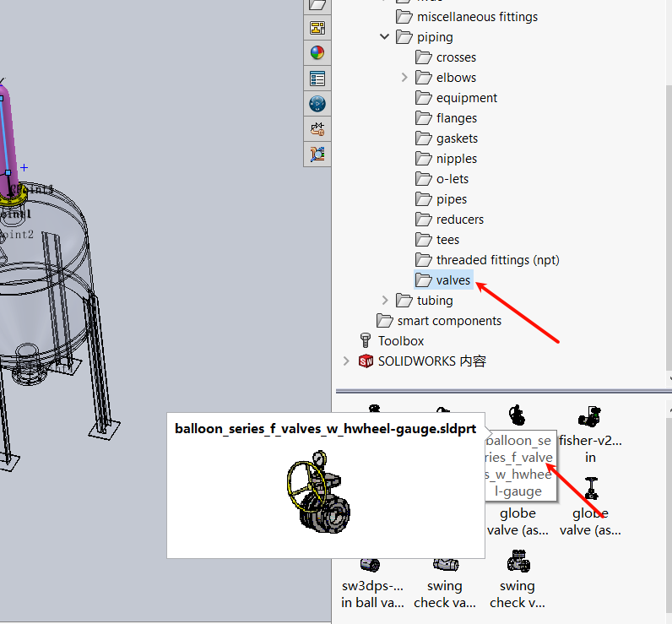The width and height of the screenshot is (672, 624).
Task: Open the flanges folder
Action: coord(446,118)
